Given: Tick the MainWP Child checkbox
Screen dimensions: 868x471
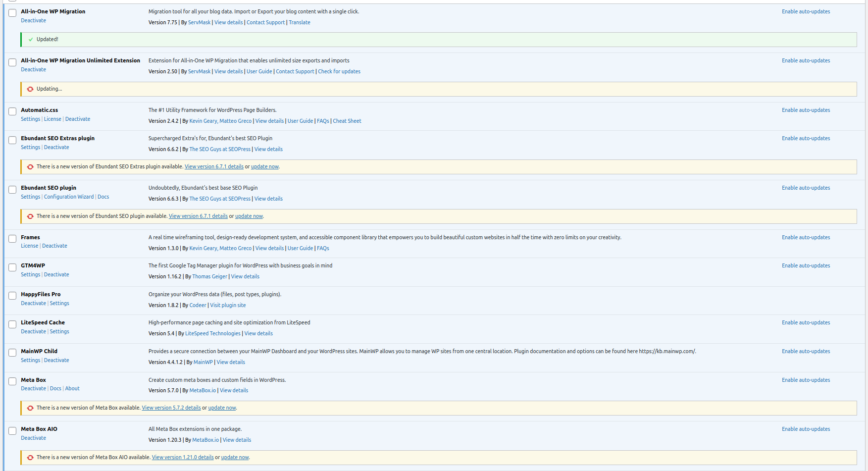Looking at the screenshot, I should 12,353.
